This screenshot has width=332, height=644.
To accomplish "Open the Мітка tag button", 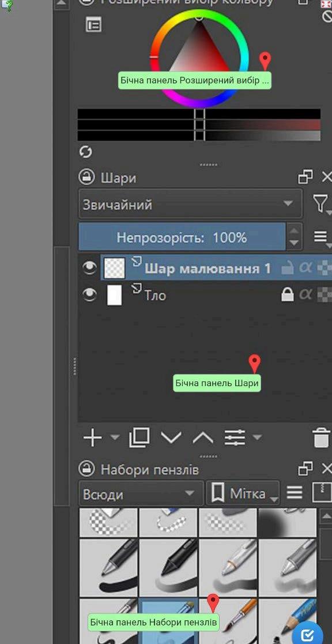I will (x=243, y=493).
